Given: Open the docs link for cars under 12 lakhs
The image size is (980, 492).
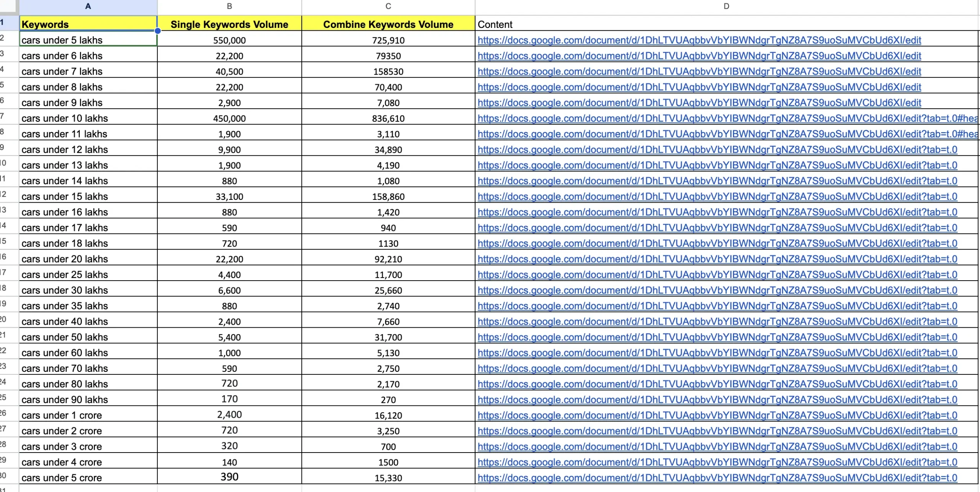Looking at the screenshot, I should (x=717, y=149).
